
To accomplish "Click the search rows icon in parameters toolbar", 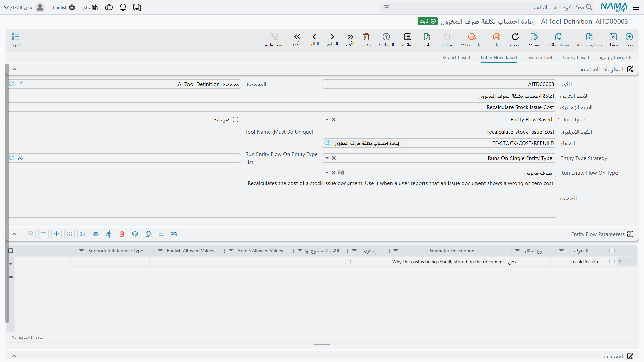I will [174, 234].
